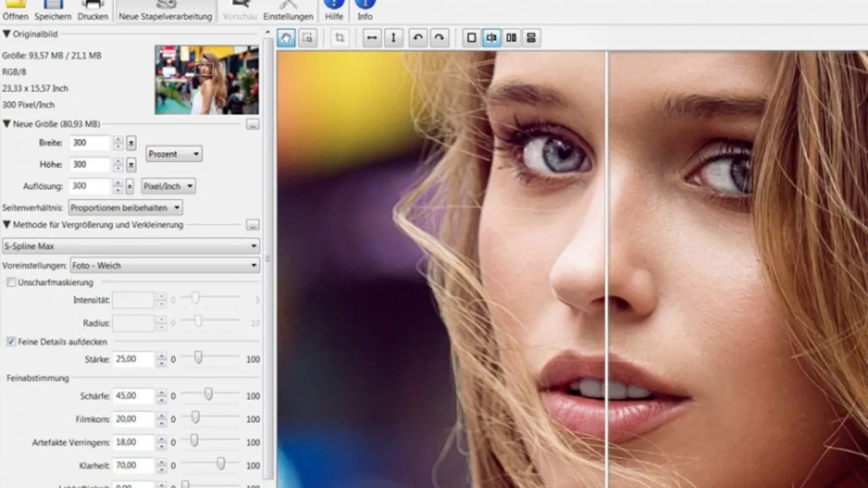Click the Breite value field
The image size is (868, 488).
pyautogui.click(x=90, y=143)
